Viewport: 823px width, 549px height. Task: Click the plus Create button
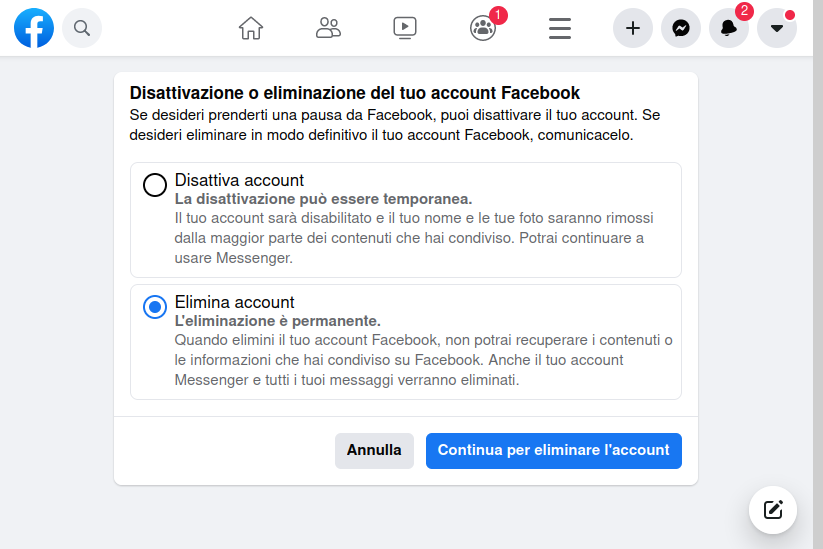click(633, 28)
